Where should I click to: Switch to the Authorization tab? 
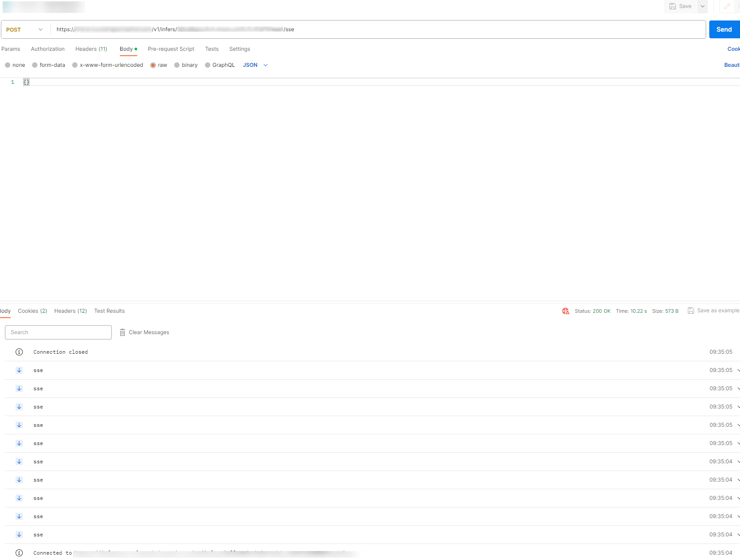48,49
